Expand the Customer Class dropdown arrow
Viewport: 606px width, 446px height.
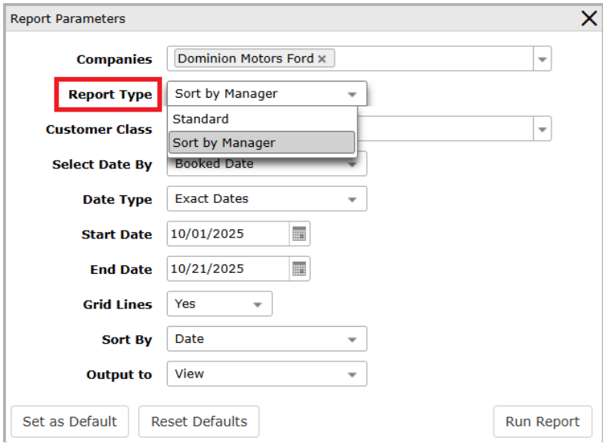pos(541,129)
